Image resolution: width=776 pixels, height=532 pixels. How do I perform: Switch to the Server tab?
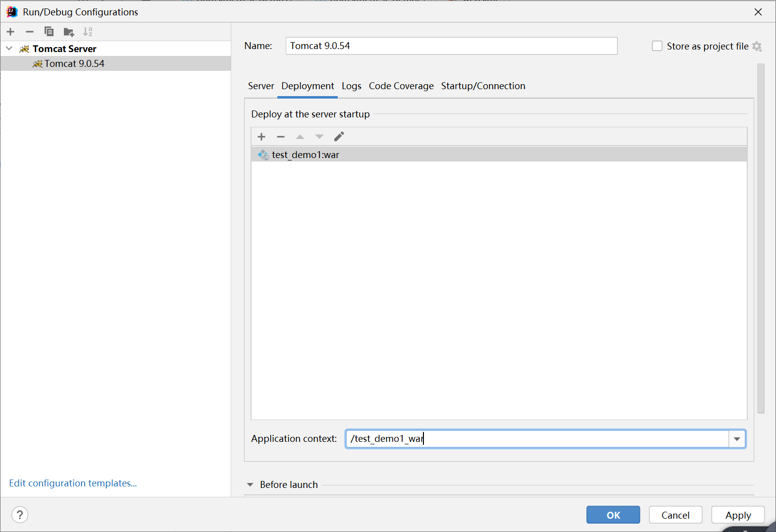pos(261,86)
